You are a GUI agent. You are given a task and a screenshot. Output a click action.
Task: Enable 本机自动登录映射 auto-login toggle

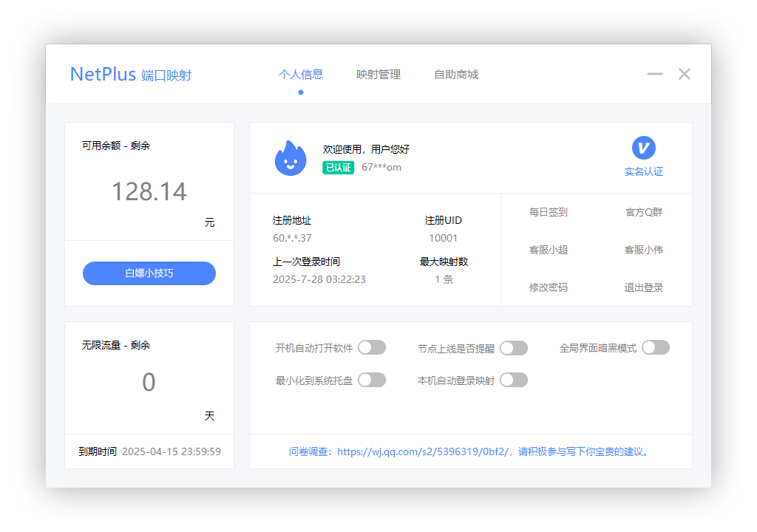tap(513, 380)
